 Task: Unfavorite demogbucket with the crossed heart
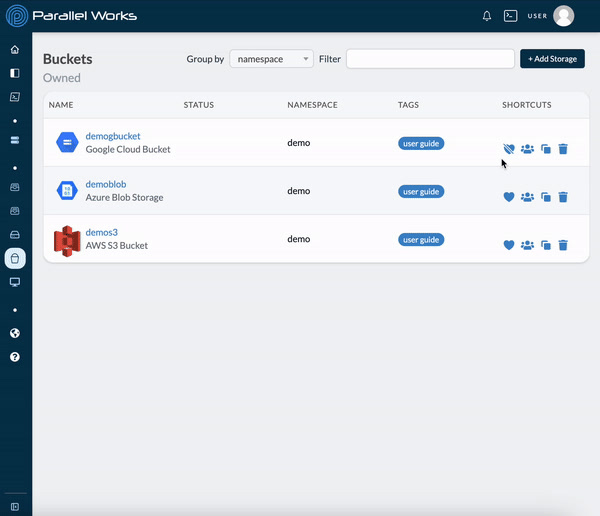pos(509,149)
